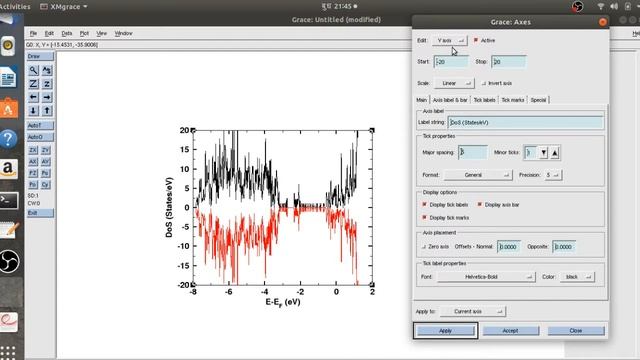Show applications grid in dock

point(8,352)
